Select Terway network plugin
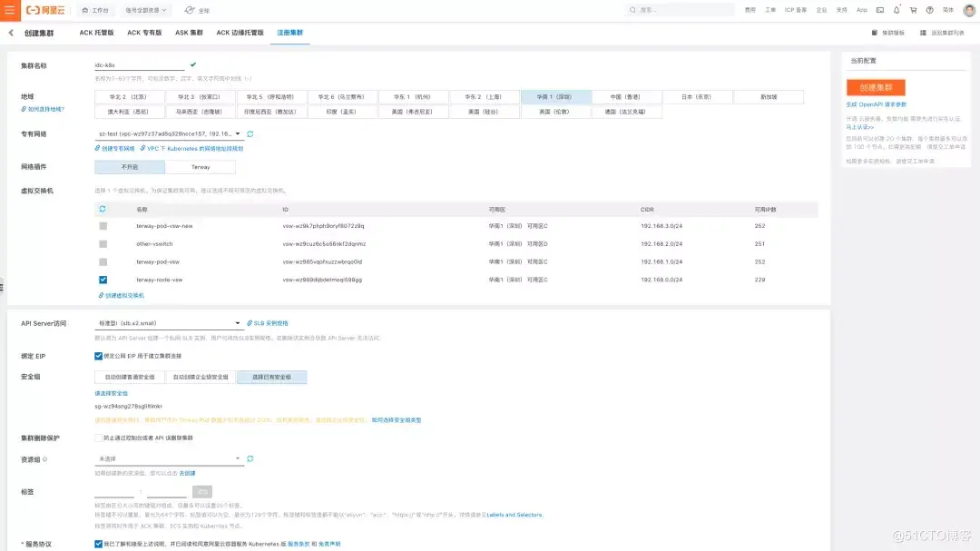The image size is (980, 551). click(201, 167)
